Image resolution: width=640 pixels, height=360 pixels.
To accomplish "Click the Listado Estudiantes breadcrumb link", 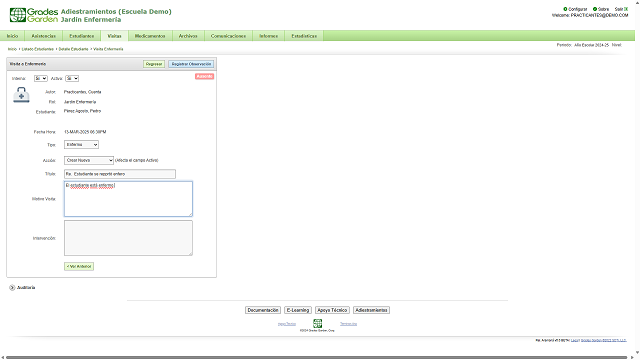I will pyautogui.click(x=38, y=49).
